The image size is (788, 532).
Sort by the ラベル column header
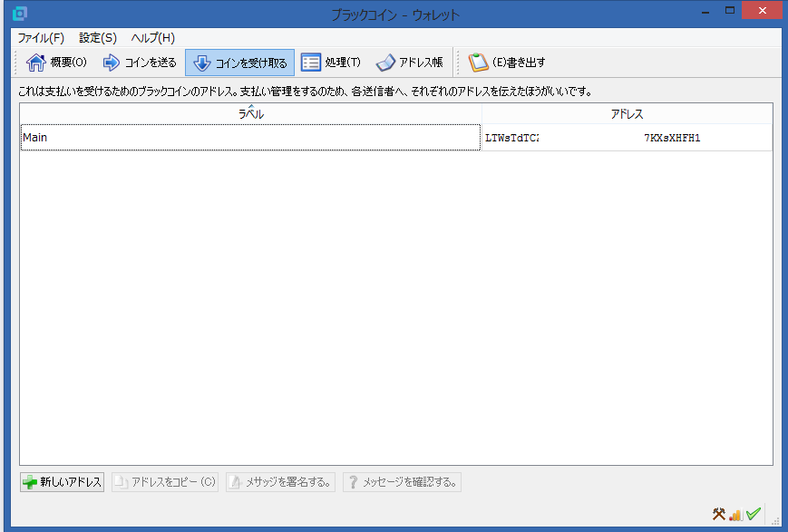pyautogui.click(x=251, y=114)
